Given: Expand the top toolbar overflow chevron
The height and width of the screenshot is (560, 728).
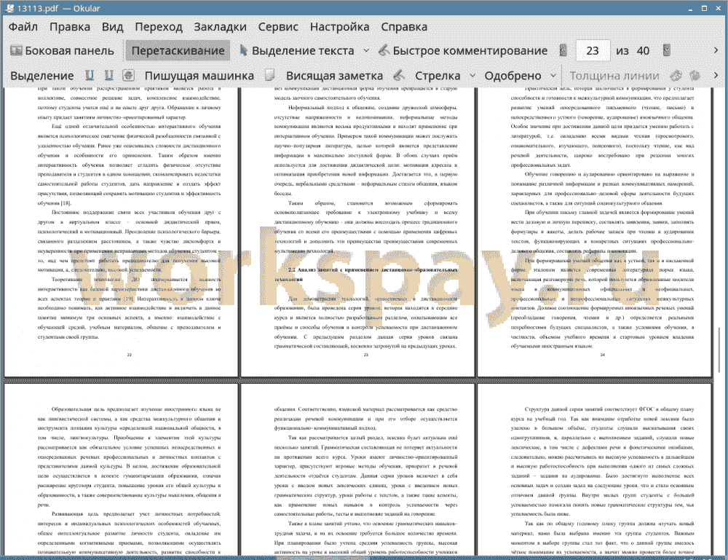Looking at the screenshot, I should (x=716, y=50).
